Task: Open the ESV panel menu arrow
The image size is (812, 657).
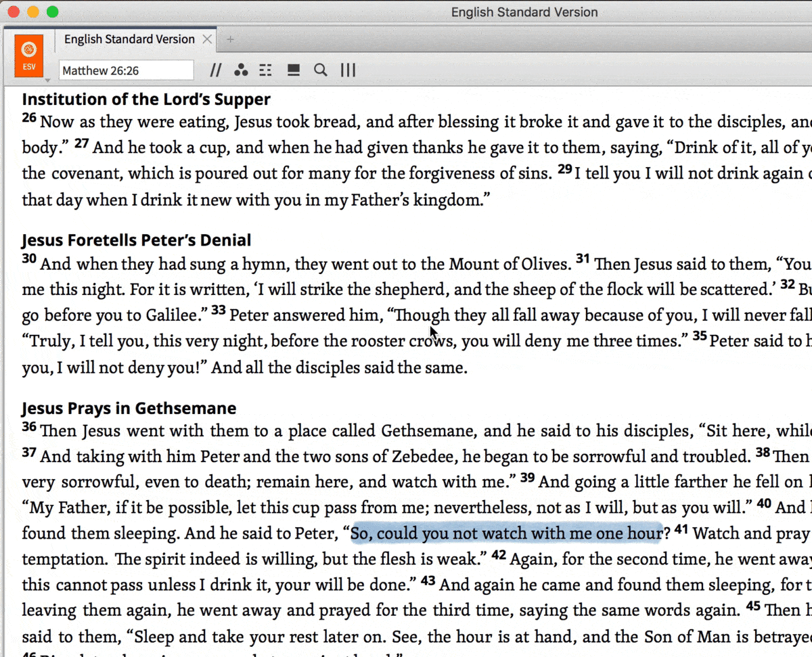Action: click(x=48, y=80)
